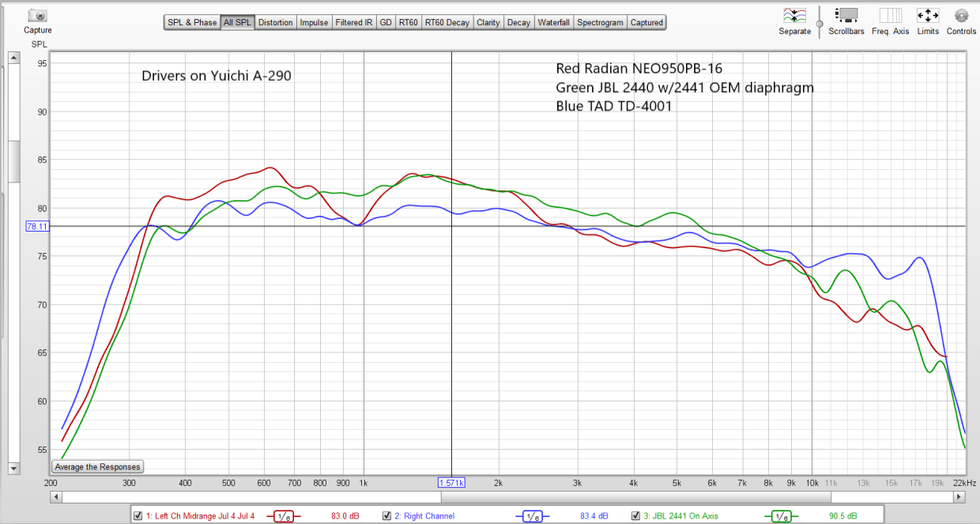This screenshot has width=980, height=524.
Task: Click the 83.0 dB red trace value
Action: pyautogui.click(x=344, y=516)
